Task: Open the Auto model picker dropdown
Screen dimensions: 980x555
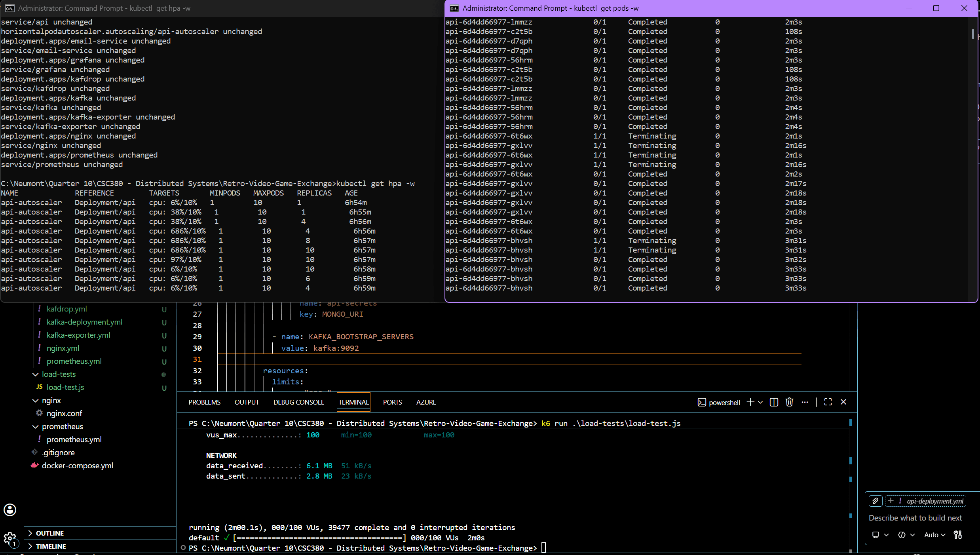Action: point(935,535)
